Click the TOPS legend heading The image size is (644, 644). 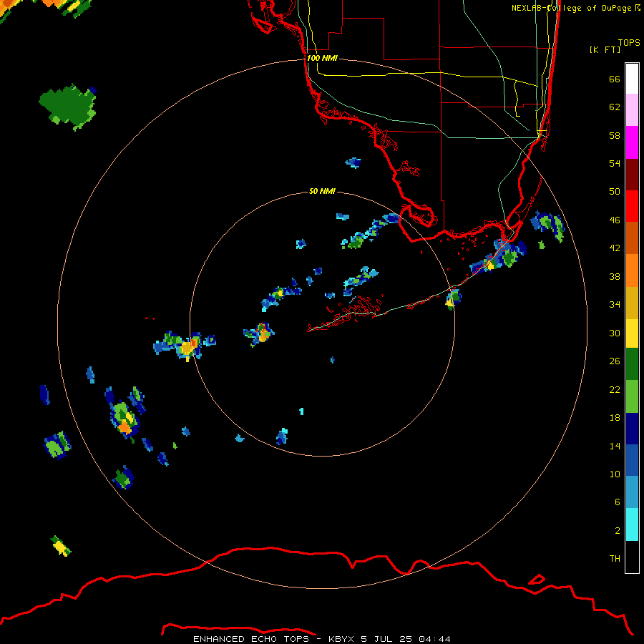point(629,43)
